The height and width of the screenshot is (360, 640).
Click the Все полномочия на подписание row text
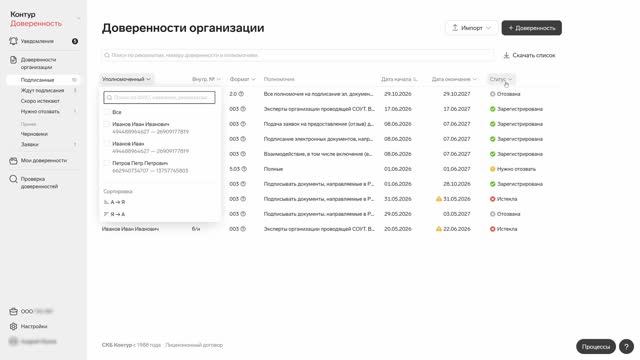click(x=318, y=94)
